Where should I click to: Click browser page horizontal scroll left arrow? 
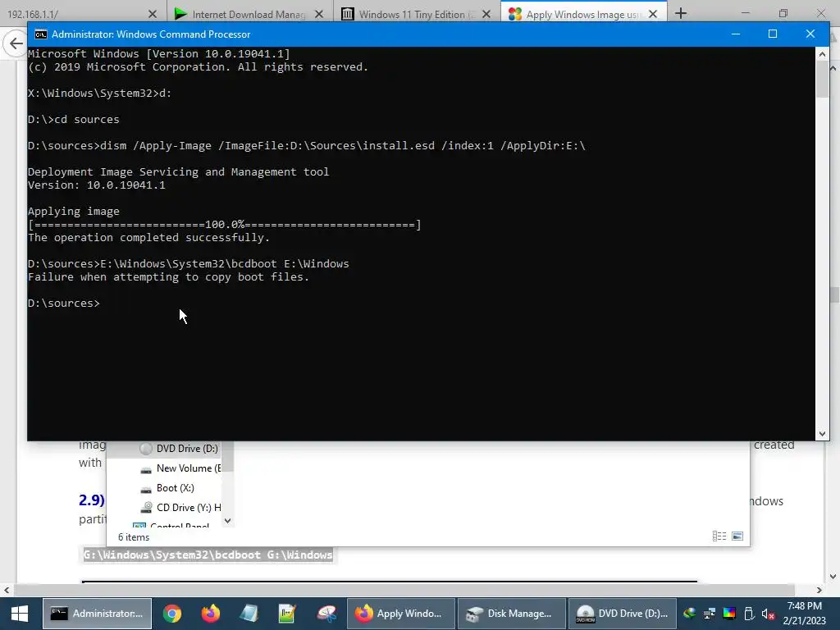point(7,590)
